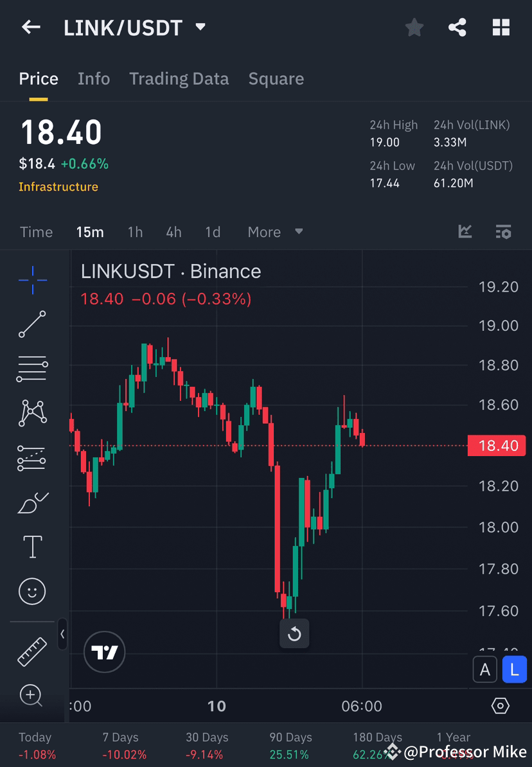Select the ruler measurement tool
This screenshot has height=767, width=532.
pyautogui.click(x=32, y=651)
